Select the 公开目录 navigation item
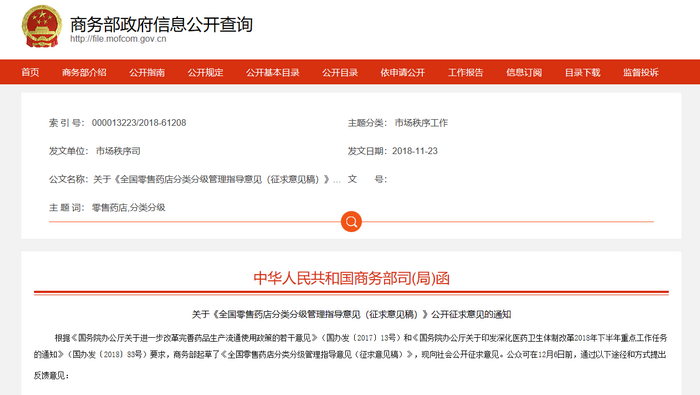The image size is (700, 395). (340, 72)
